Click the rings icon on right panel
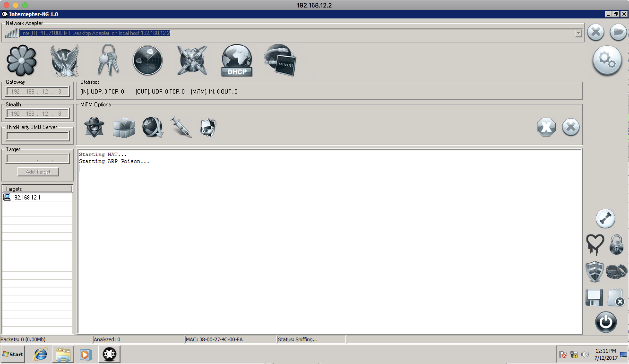 coord(617,271)
